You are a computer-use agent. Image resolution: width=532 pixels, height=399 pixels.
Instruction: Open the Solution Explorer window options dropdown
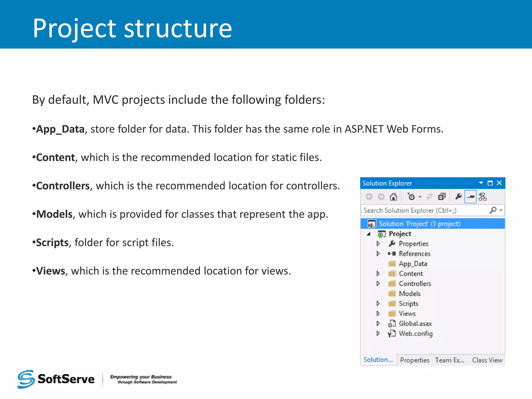click(x=481, y=183)
